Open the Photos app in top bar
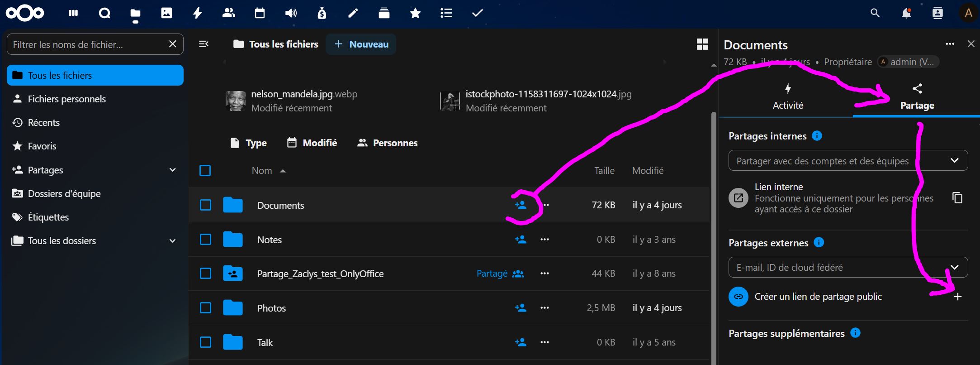This screenshot has width=980, height=365. tap(166, 13)
